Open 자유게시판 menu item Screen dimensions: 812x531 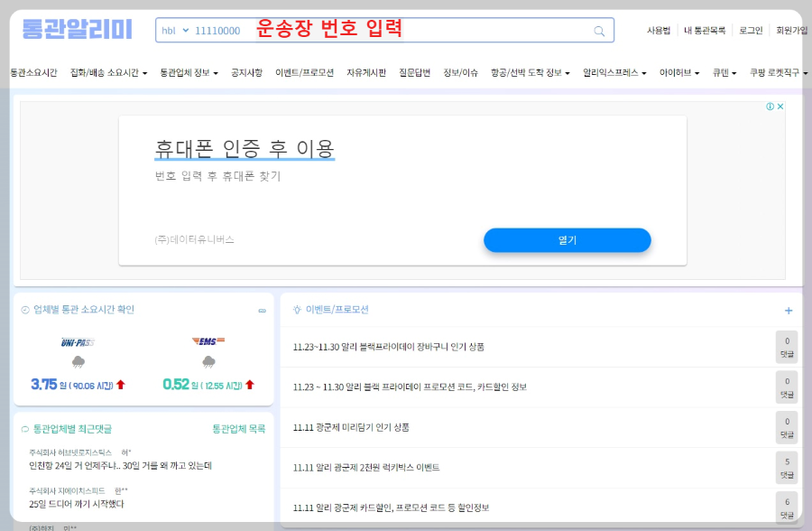366,72
